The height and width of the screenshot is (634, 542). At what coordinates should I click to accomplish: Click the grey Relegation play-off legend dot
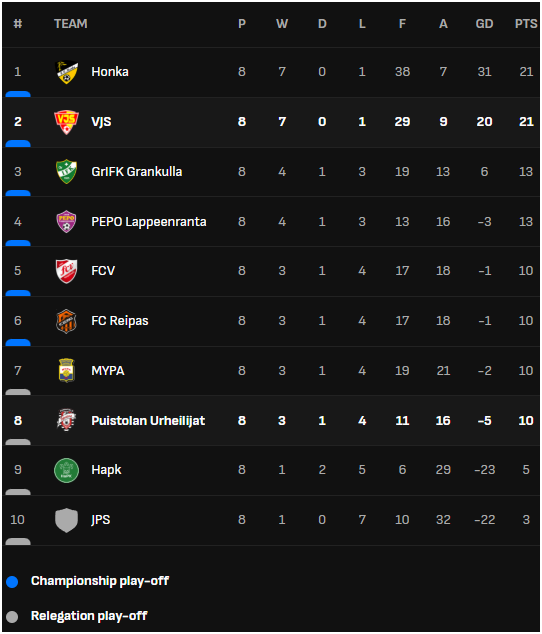[12, 617]
